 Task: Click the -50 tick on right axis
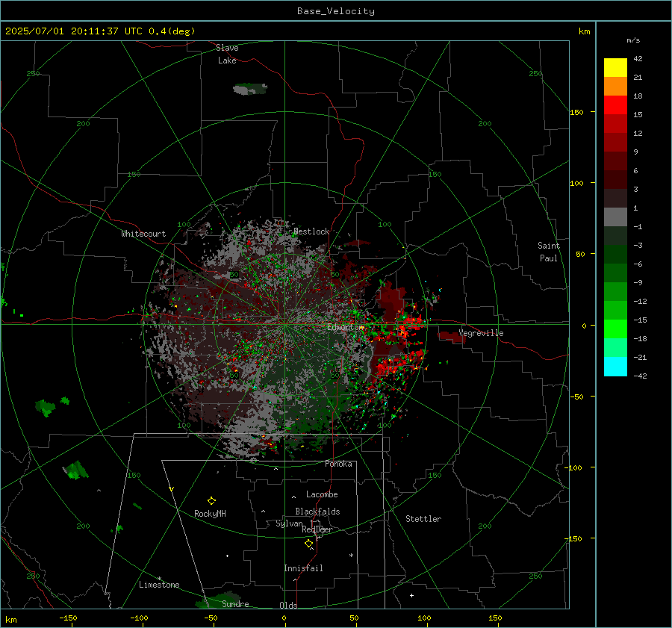pyautogui.click(x=577, y=397)
